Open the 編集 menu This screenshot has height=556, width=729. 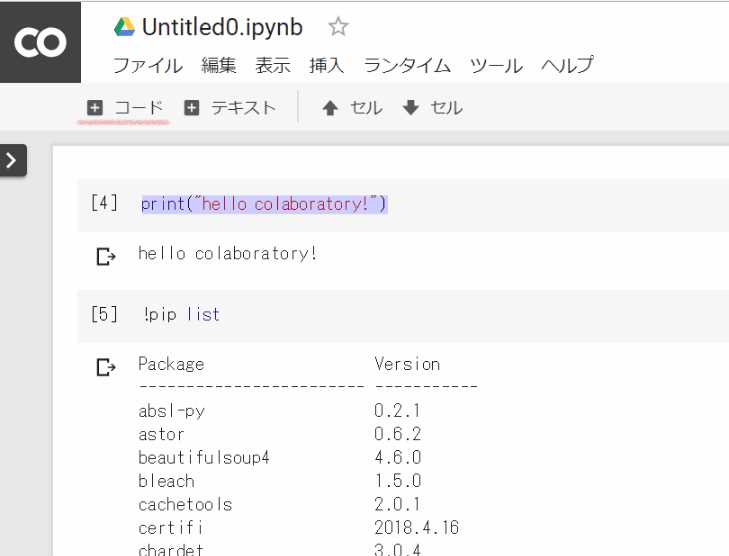pos(219,66)
